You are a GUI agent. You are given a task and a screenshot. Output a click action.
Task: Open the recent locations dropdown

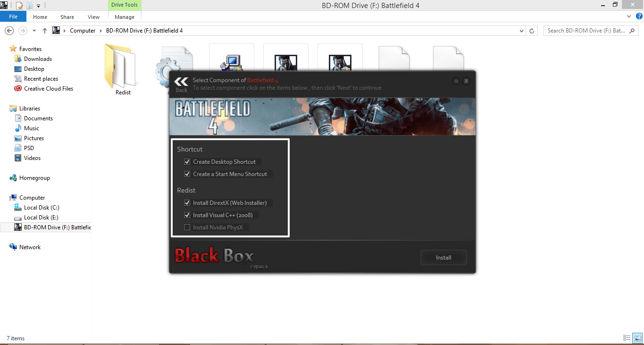pos(34,31)
